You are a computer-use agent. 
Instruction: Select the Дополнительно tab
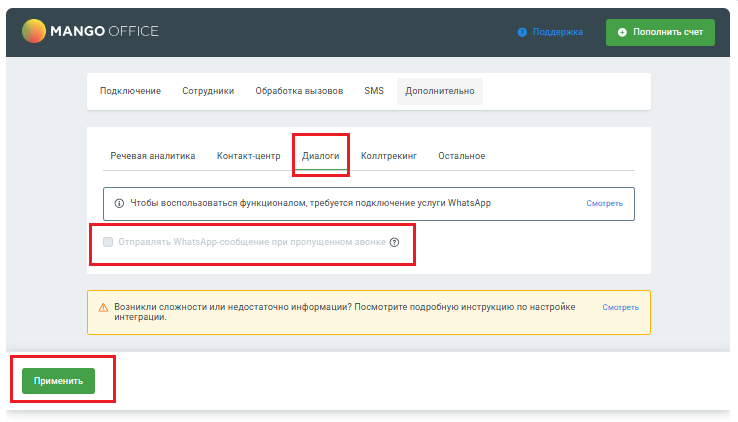point(440,91)
